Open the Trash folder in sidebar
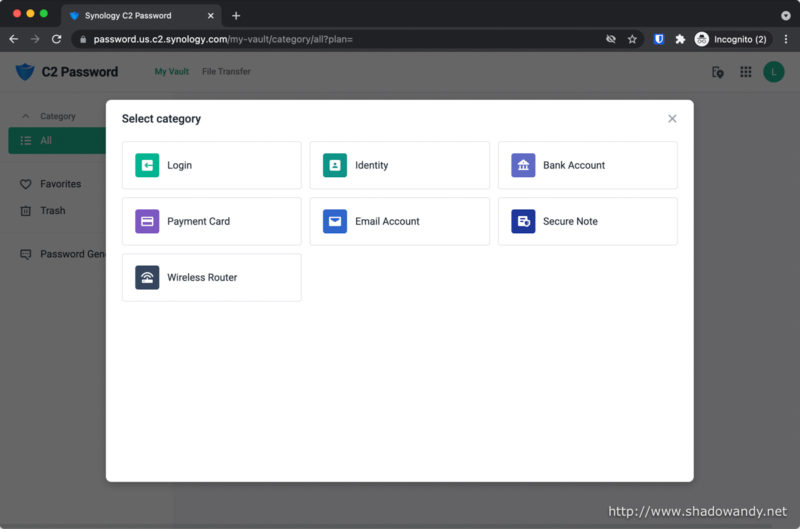The image size is (800, 529). pyautogui.click(x=52, y=211)
